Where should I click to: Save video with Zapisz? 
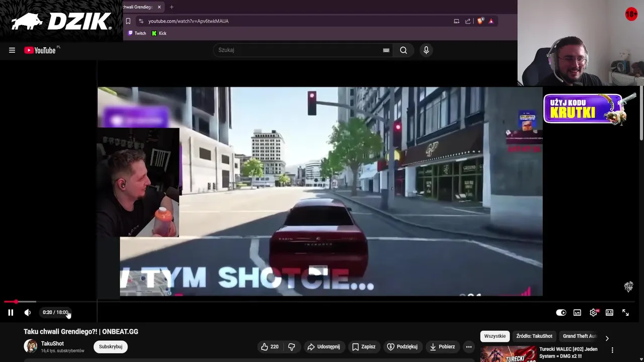(x=364, y=347)
